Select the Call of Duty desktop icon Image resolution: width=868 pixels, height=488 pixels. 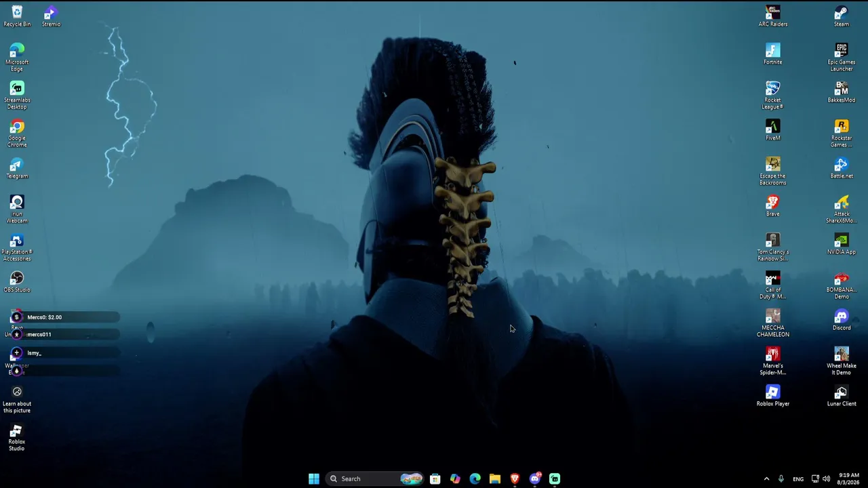point(773,285)
